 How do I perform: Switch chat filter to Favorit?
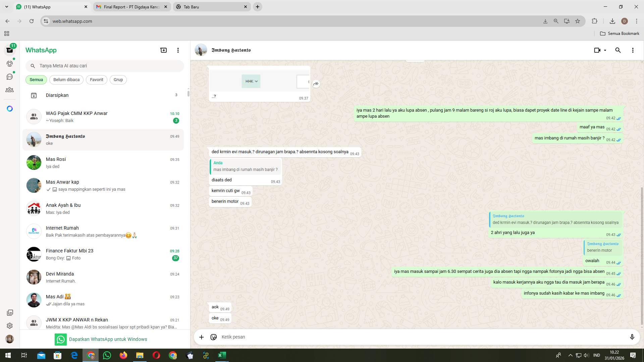click(96, 79)
